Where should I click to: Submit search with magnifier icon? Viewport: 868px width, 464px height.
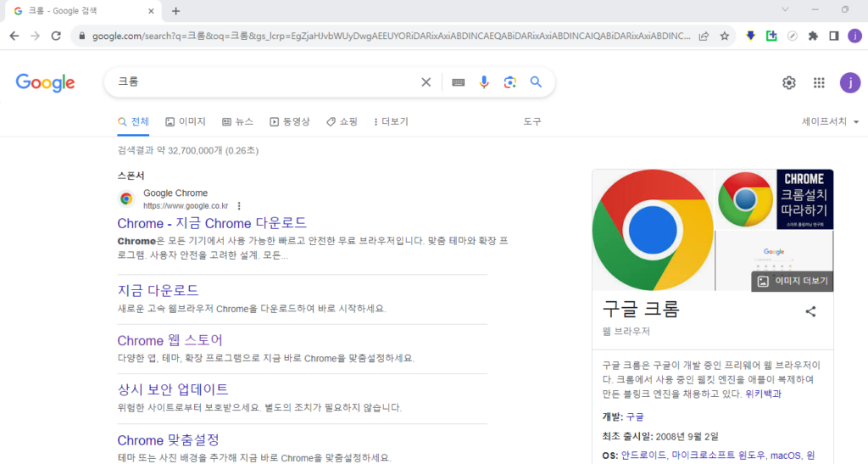click(536, 82)
